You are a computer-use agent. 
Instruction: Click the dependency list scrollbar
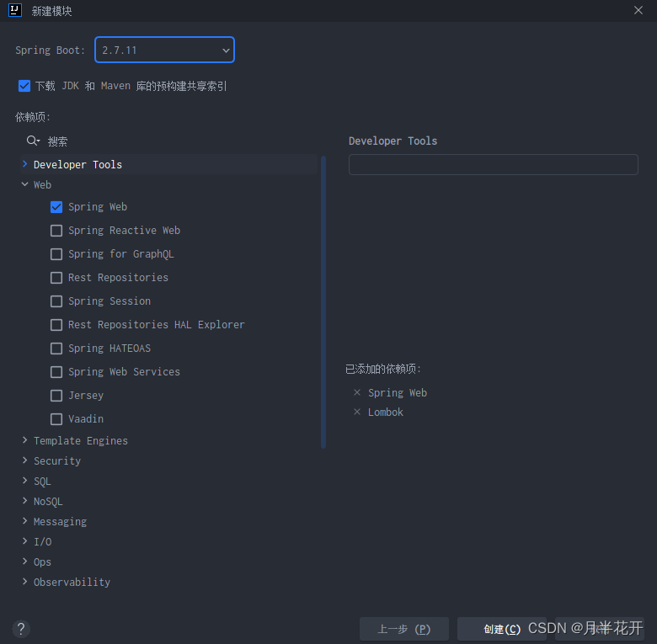pyautogui.click(x=323, y=301)
